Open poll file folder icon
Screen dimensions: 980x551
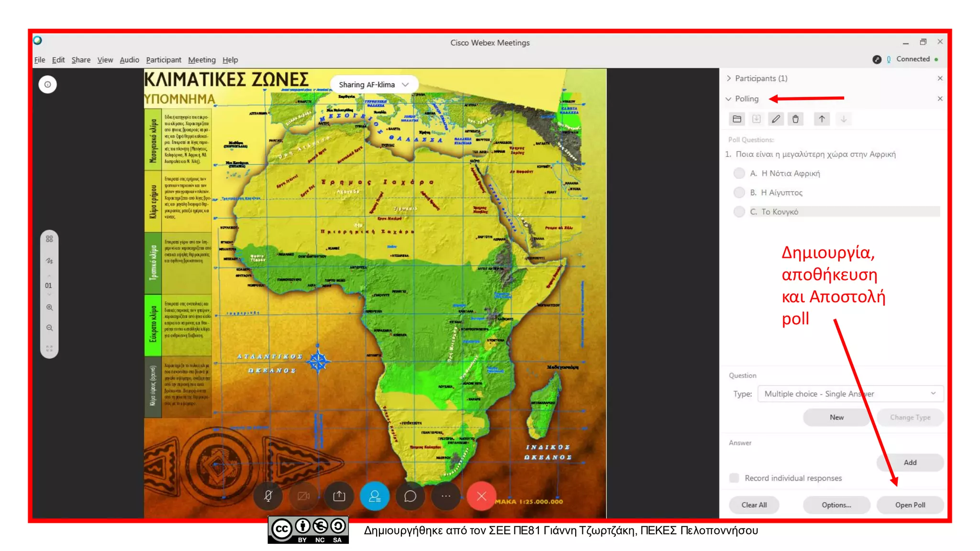coord(737,119)
